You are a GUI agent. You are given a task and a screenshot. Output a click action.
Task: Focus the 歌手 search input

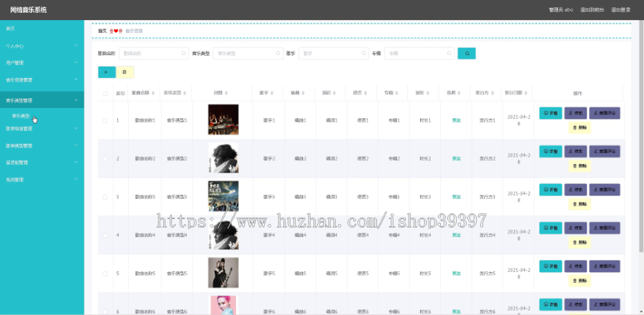pyautogui.click(x=334, y=54)
